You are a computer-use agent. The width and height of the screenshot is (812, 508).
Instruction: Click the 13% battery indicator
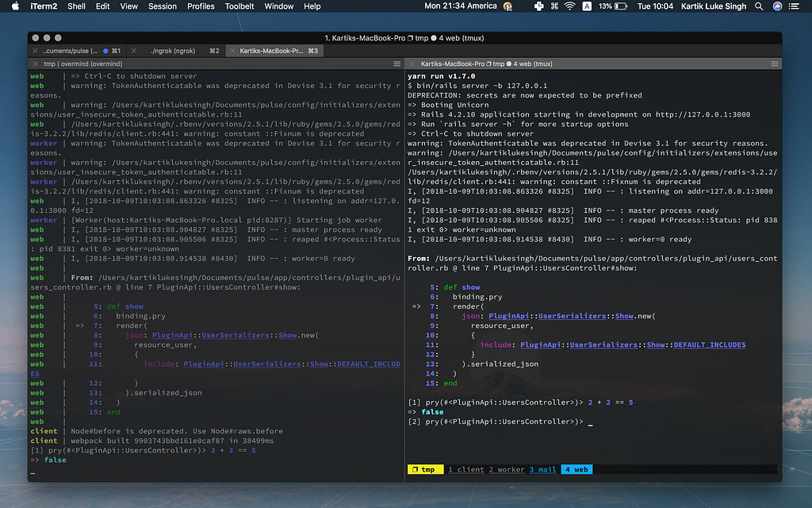coord(613,6)
